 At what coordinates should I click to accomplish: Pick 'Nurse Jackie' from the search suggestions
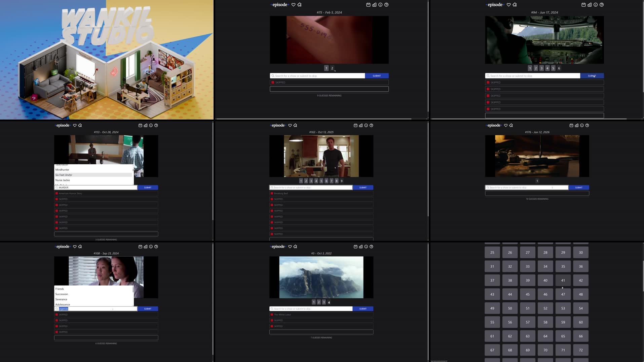pos(63,180)
